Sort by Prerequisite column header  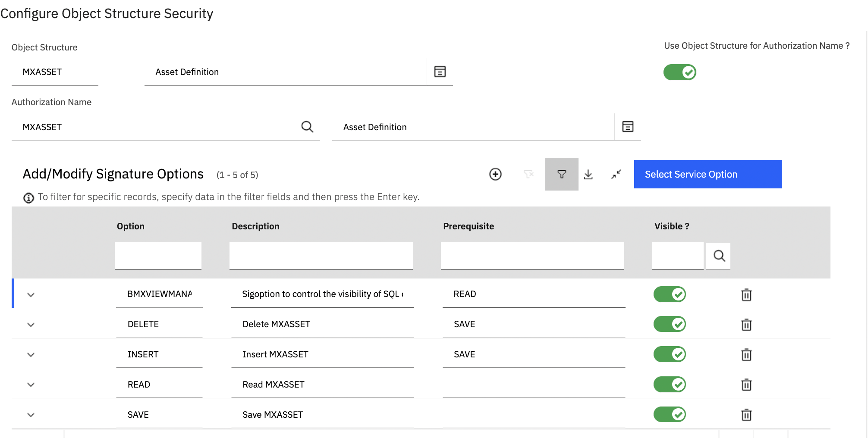click(469, 226)
